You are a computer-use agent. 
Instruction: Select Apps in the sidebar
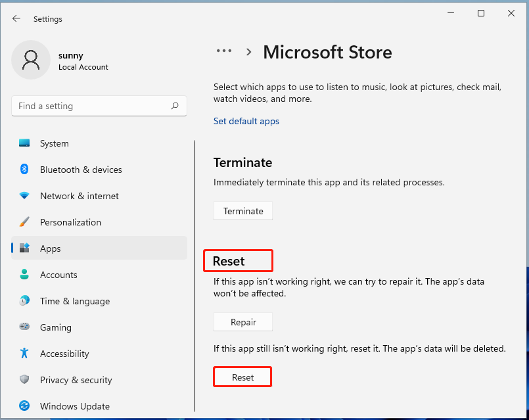50,248
